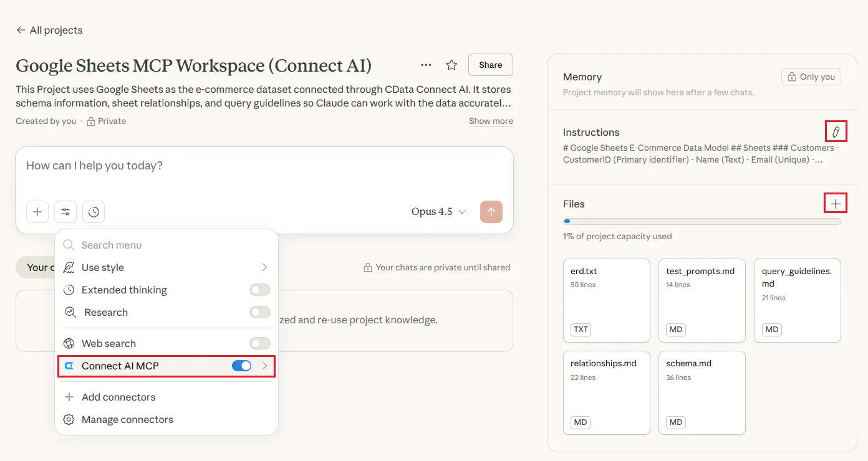The image size is (868, 461).
Task: Click the send arrow button
Action: 491,212
